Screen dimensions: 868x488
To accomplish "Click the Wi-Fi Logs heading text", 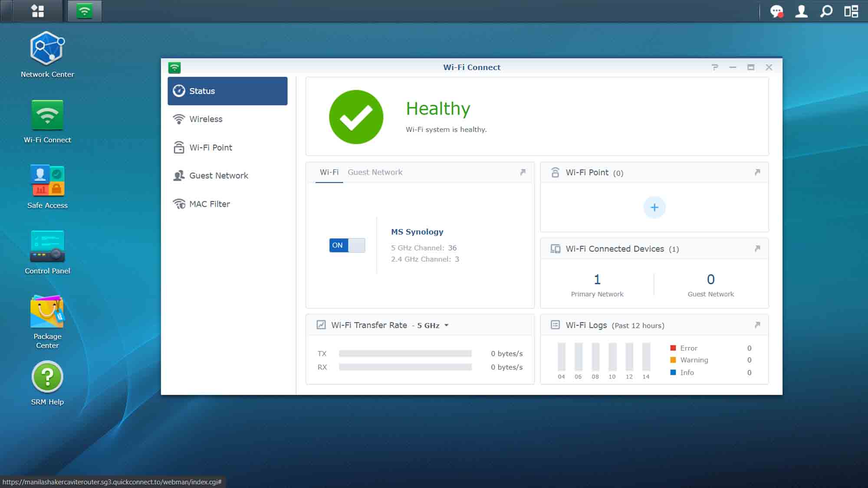I will (586, 325).
